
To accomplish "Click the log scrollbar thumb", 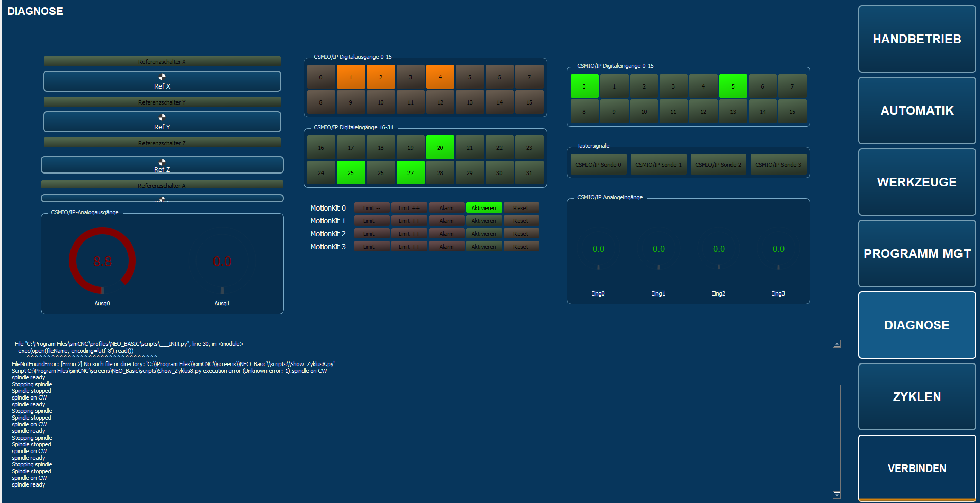I will click(837, 438).
